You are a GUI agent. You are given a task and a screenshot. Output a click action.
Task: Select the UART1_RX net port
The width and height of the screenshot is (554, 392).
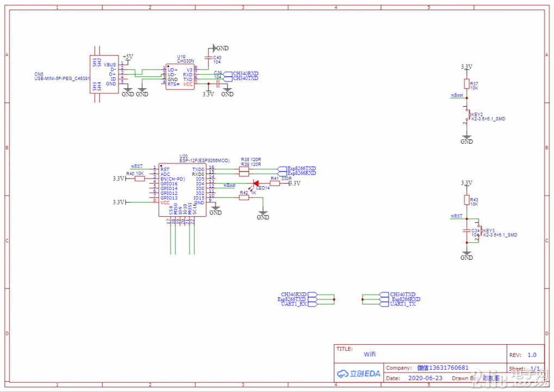(299, 304)
